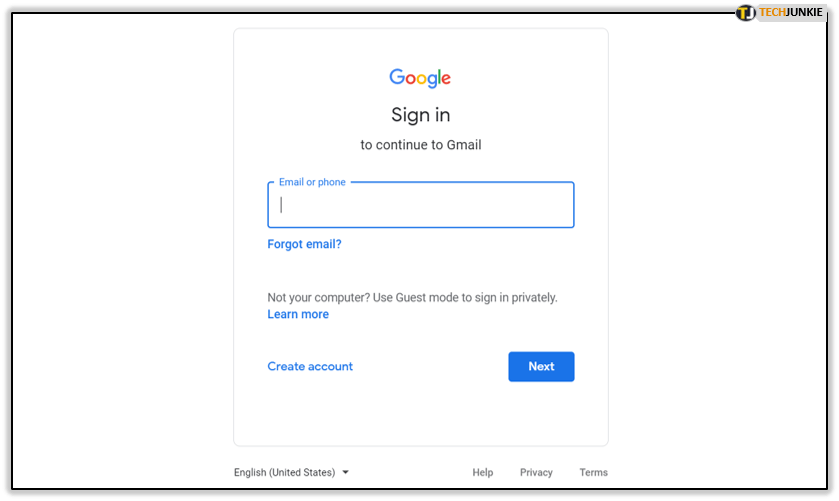Select Create account
839x501 pixels.
click(310, 366)
